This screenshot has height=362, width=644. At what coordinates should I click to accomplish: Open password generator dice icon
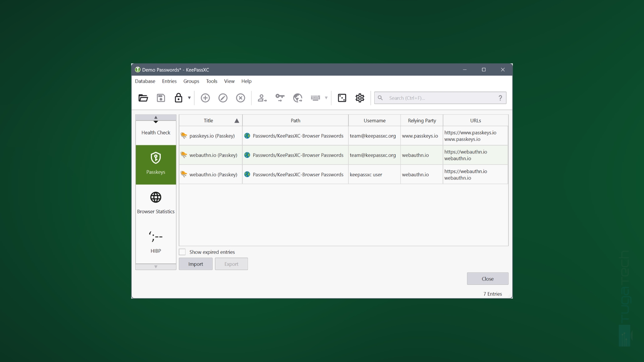(x=342, y=98)
